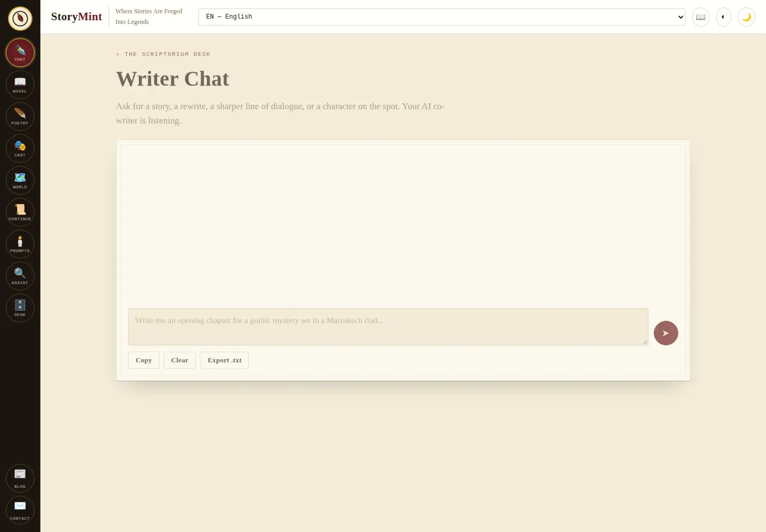Click the Copy button

[144, 360]
